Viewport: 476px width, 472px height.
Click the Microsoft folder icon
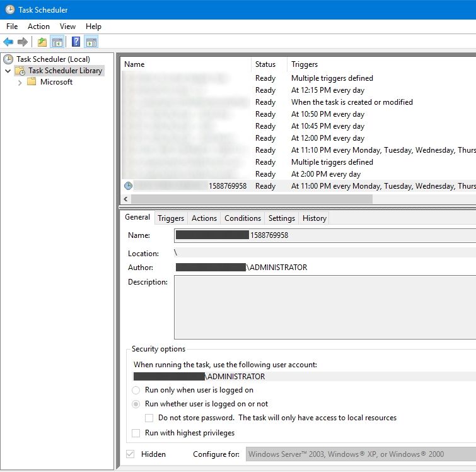pos(32,81)
